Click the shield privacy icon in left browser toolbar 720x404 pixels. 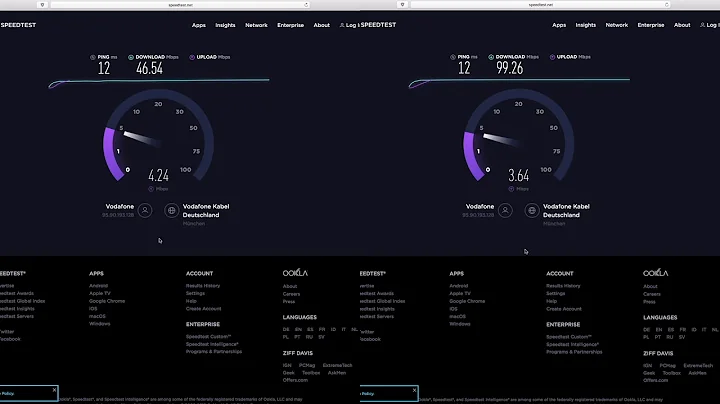click(42, 5)
